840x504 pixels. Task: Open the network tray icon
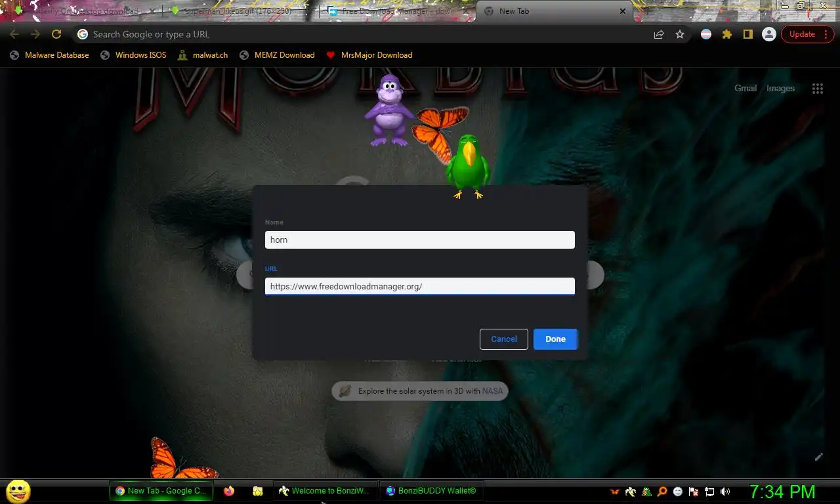[709, 492]
